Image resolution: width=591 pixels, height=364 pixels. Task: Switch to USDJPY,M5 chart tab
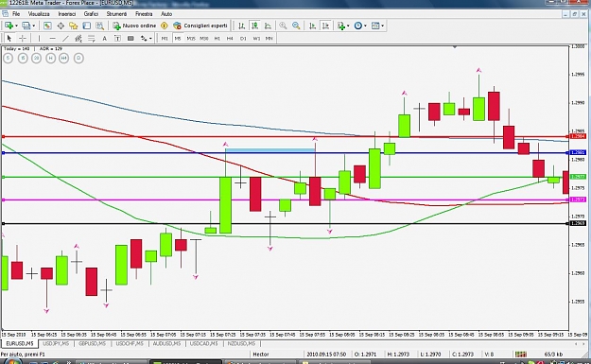[56, 343]
